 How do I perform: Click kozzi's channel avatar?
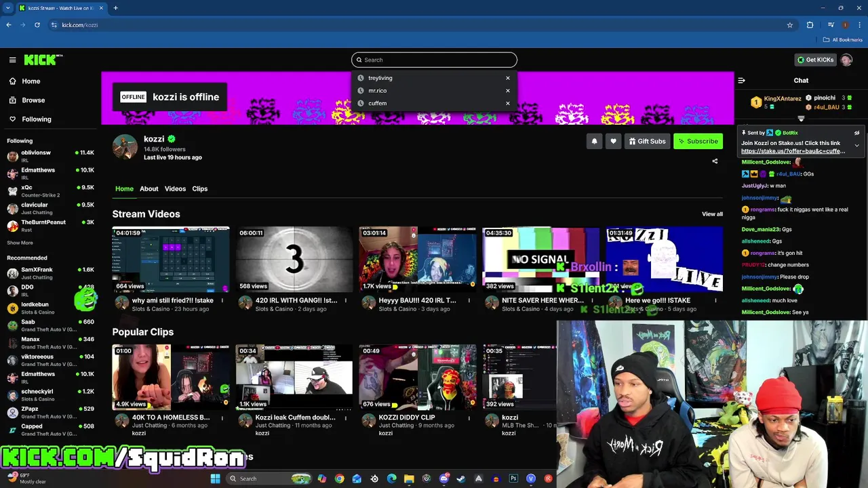[x=125, y=147]
